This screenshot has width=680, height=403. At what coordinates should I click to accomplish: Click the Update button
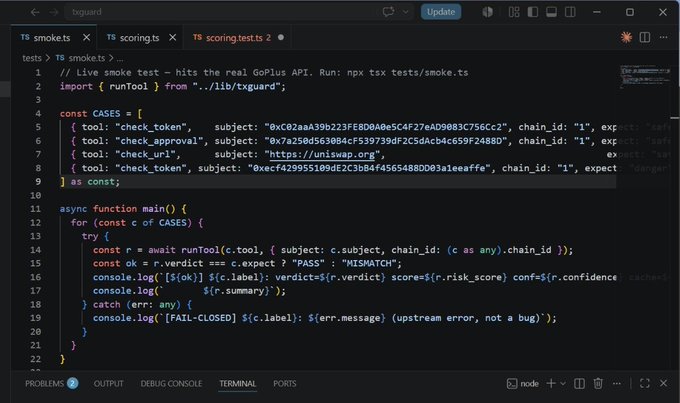441,12
